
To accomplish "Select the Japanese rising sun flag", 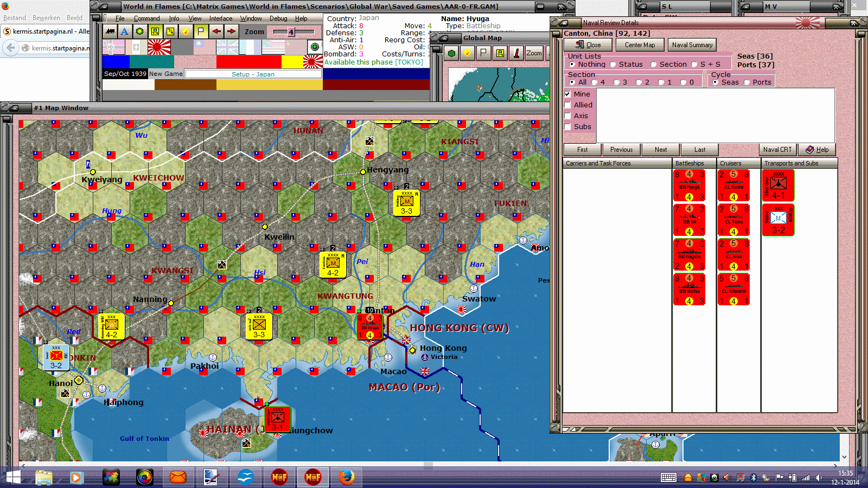I will (x=159, y=47).
